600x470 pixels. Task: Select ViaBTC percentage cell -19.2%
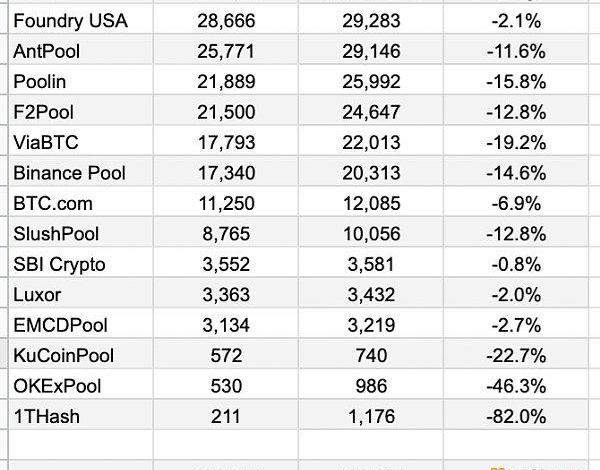(x=516, y=142)
